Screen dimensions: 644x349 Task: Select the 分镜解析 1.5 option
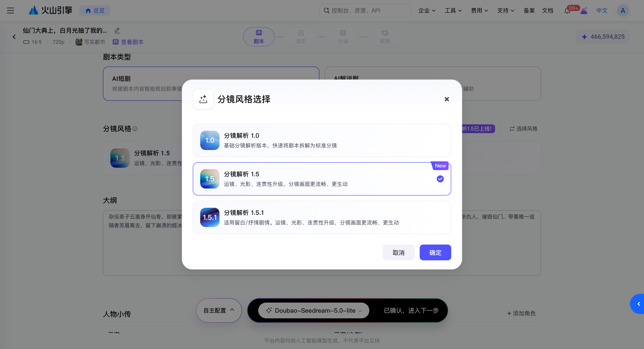322,179
